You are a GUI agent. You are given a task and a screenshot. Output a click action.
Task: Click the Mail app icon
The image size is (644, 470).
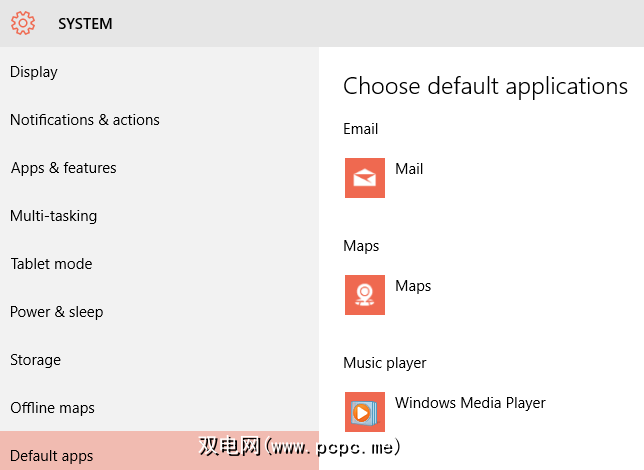pyautogui.click(x=365, y=178)
